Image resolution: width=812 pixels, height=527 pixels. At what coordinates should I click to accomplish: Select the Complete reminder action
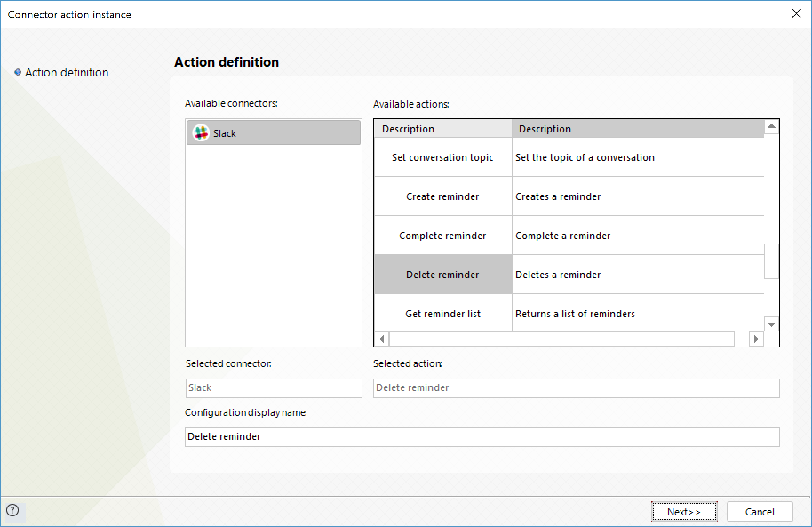click(x=443, y=236)
